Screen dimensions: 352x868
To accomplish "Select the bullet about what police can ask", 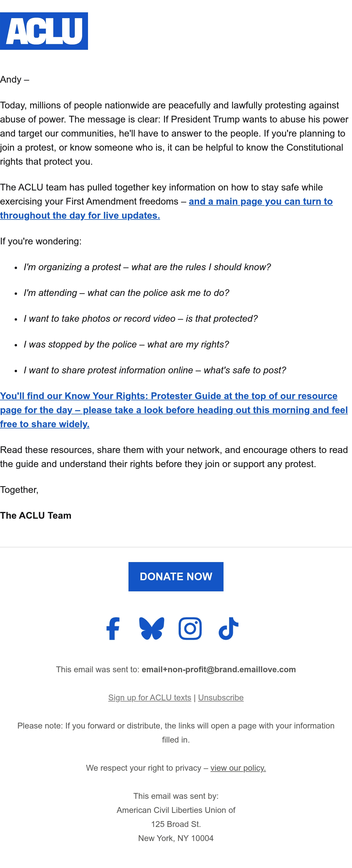I will point(126,292).
